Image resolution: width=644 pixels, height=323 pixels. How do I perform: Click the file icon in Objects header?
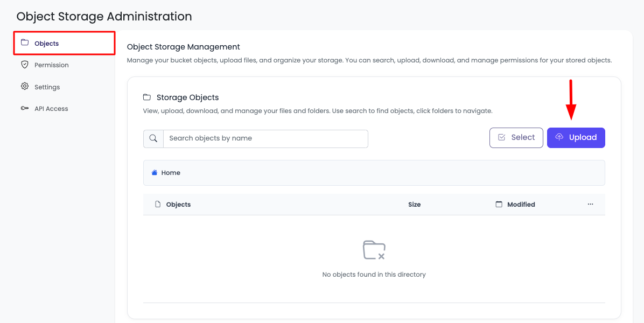(x=158, y=205)
